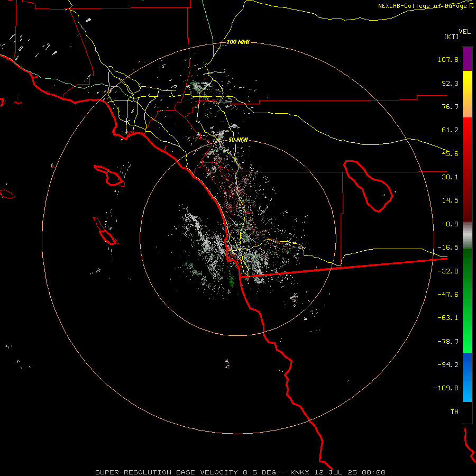This screenshot has width=476, height=476.
Task: Click the KNKX station identifier in caption
Action: (x=300, y=472)
